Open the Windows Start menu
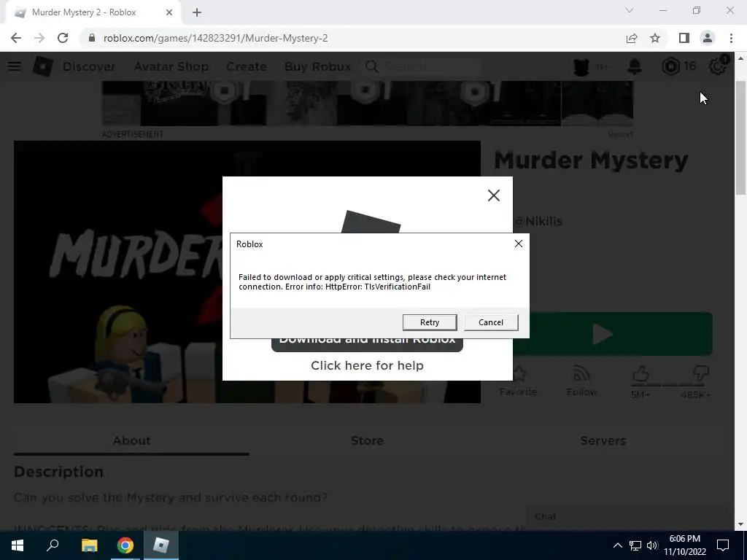The image size is (747, 560). click(18, 545)
